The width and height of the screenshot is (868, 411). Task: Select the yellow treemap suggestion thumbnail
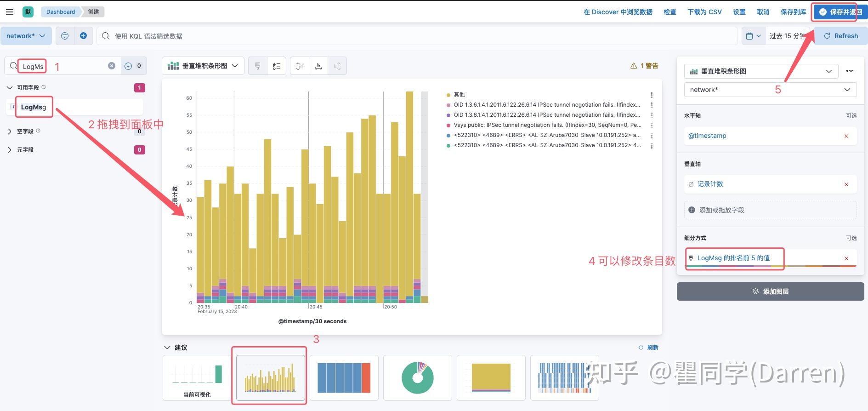491,377
